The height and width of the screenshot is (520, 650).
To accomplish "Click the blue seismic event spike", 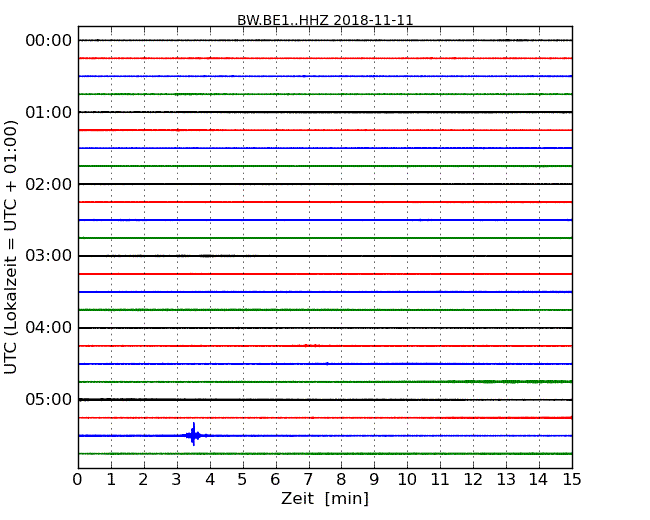I will click(194, 435).
